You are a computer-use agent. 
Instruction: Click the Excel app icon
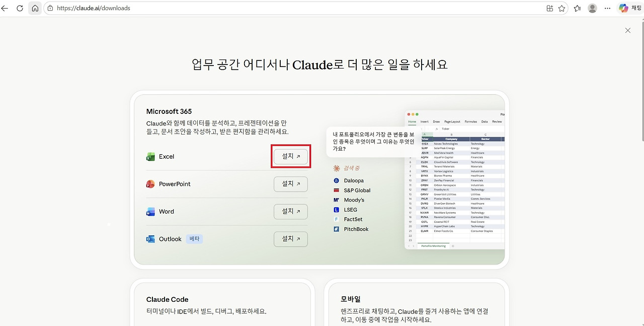(150, 157)
